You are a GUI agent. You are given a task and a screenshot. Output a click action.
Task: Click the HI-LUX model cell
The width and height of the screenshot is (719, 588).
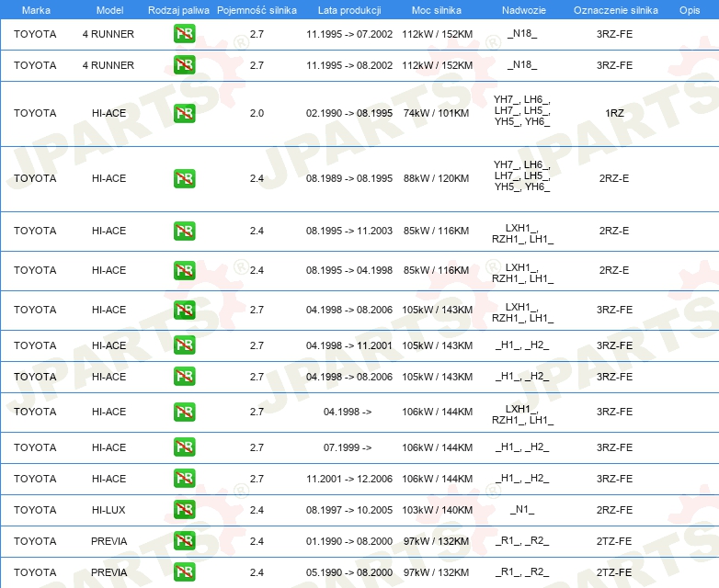coord(108,510)
